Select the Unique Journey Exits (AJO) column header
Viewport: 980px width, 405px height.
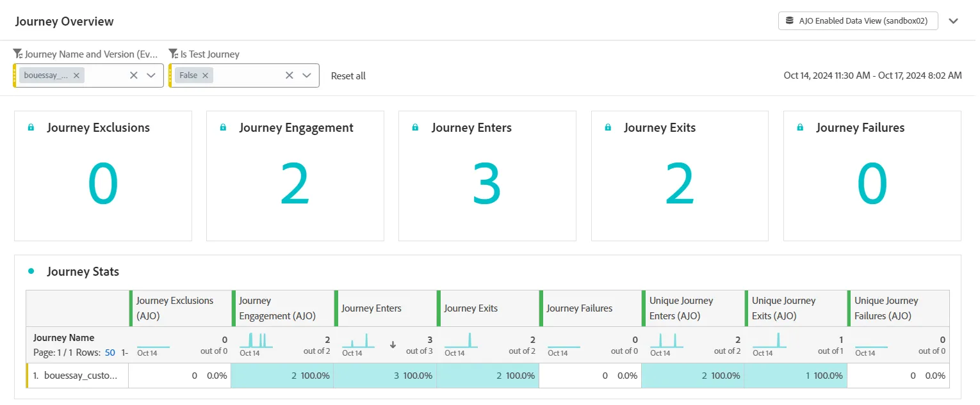tap(796, 308)
